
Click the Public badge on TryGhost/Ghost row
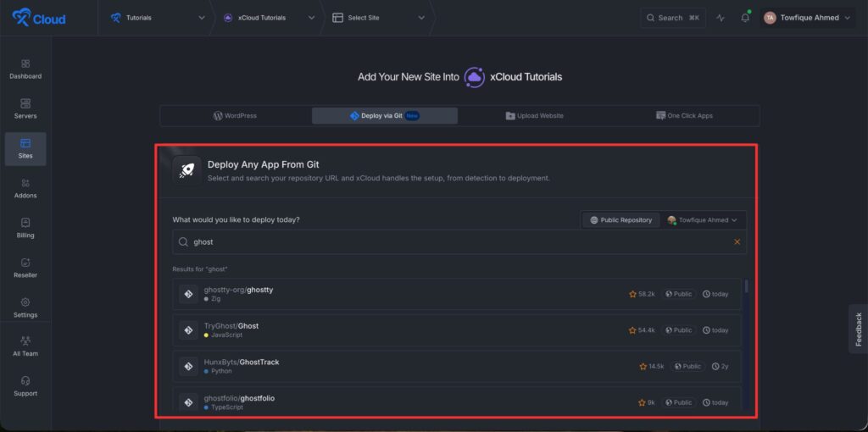pyautogui.click(x=679, y=330)
